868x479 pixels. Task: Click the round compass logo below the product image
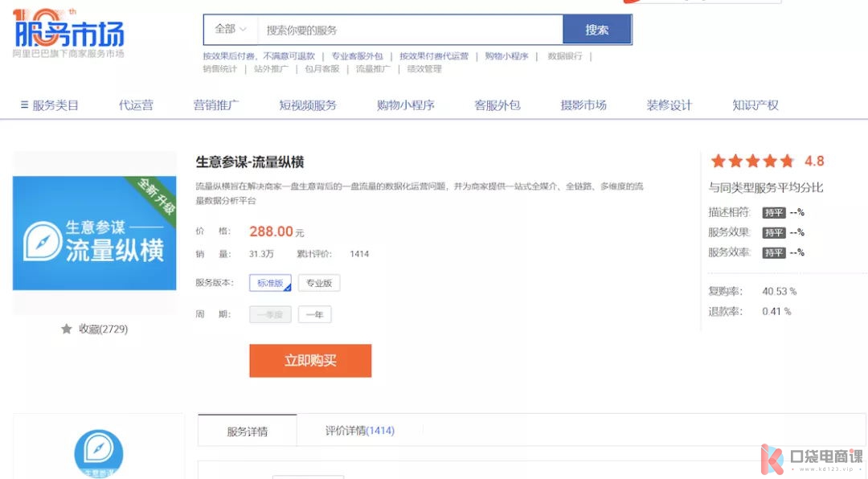(99, 453)
